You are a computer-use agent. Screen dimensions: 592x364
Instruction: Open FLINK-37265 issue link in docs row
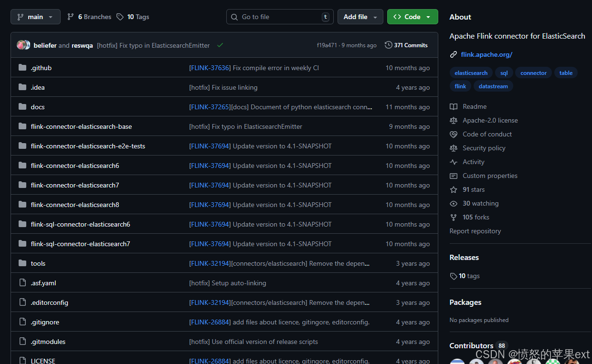210,107
